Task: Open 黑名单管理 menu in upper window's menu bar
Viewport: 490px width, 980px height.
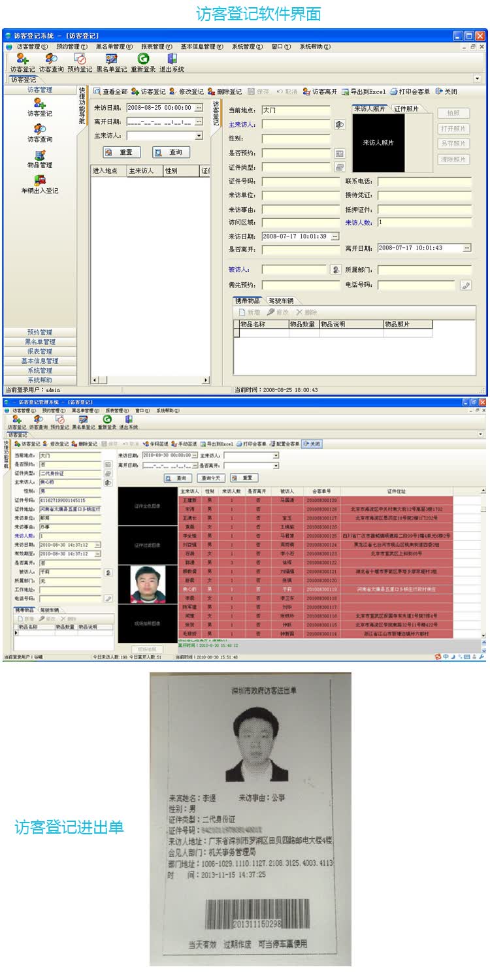Action: point(114,47)
